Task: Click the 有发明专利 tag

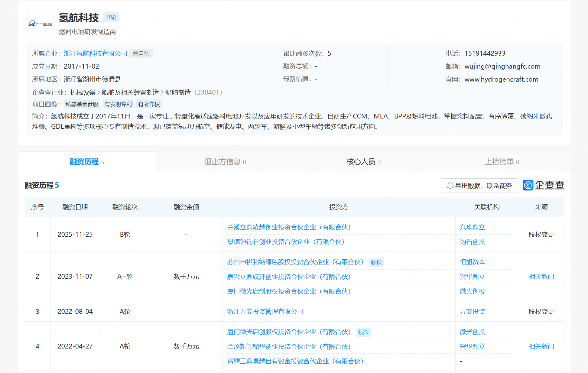Action: point(118,104)
